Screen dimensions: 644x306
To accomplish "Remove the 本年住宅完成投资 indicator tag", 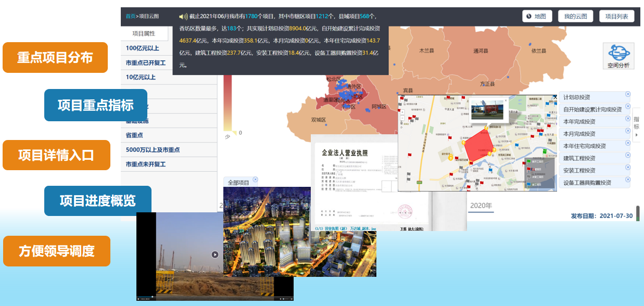I will pyautogui.click(x=627, y=143).
